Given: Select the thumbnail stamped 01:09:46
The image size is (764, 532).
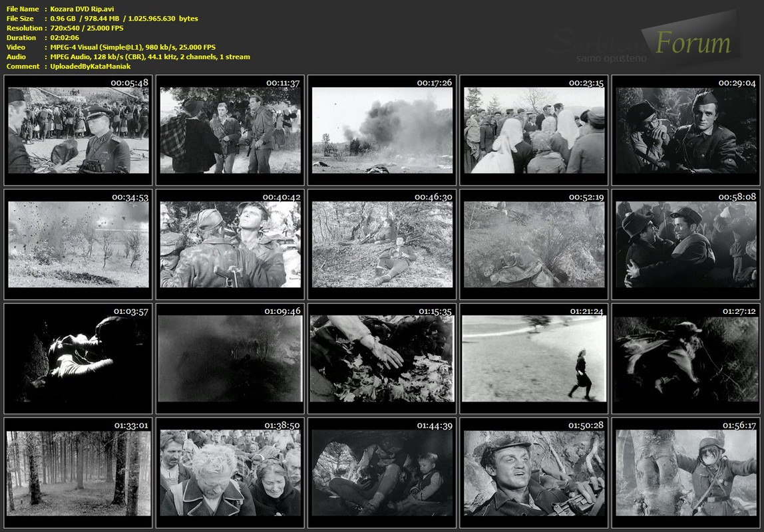Looking at the screenshot, I should [230, 358].
